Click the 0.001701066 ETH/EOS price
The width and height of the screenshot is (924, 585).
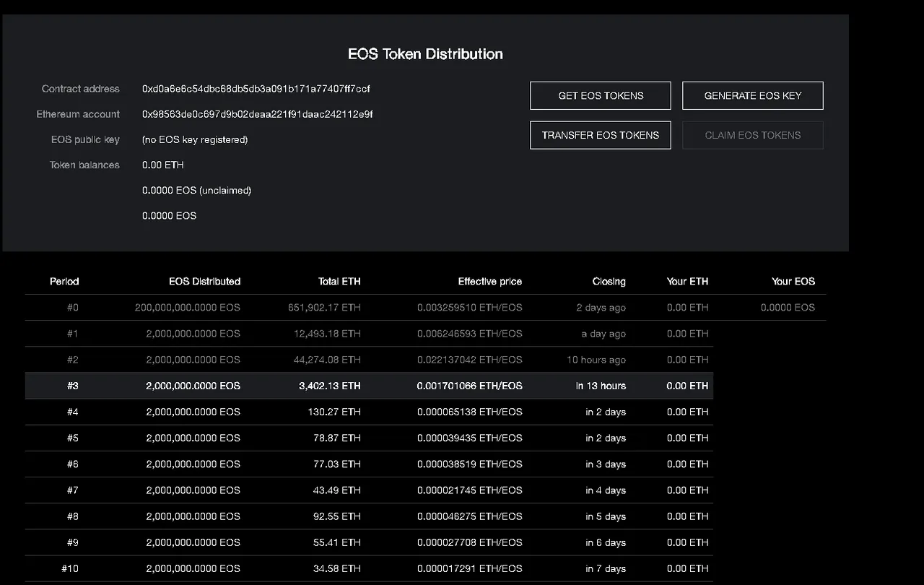(x=469, y=386)
